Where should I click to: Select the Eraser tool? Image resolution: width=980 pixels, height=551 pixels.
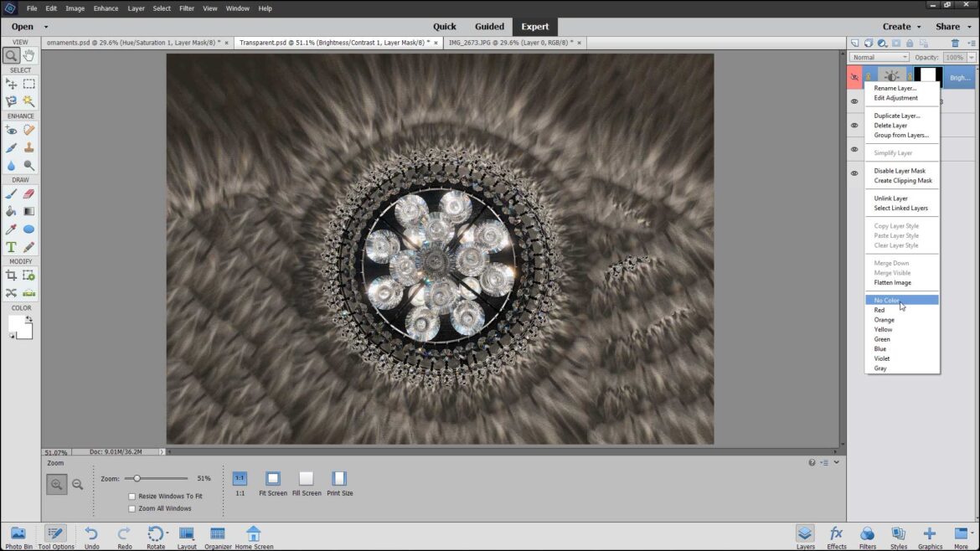[29, 193]
